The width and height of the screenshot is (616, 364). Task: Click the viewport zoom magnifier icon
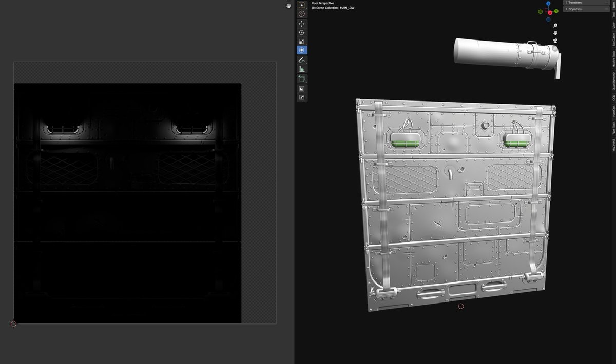click(x=555, y=26)
